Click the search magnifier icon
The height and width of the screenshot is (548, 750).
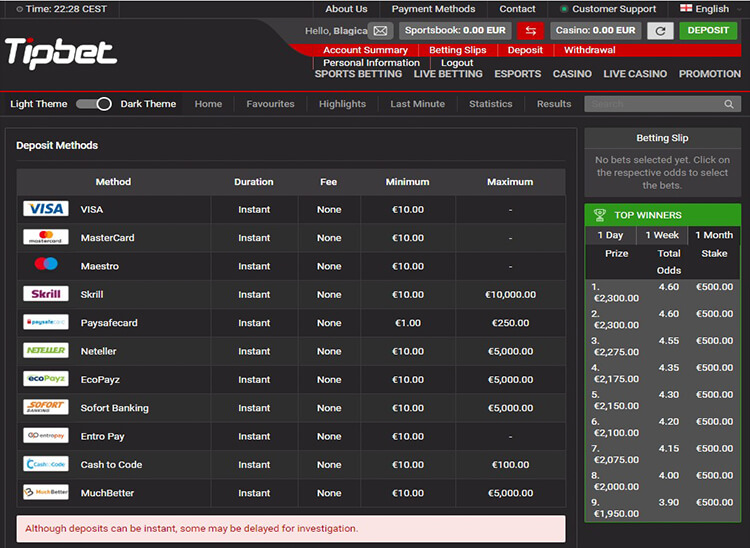[731, 104]
